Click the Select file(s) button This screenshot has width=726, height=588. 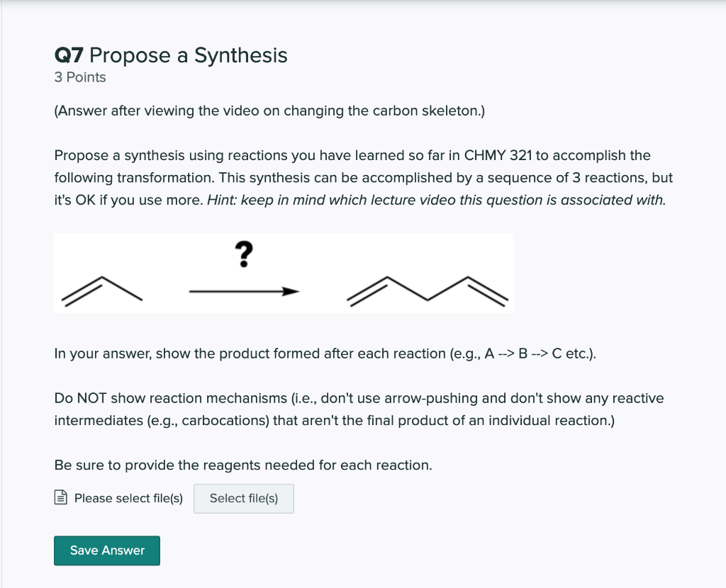244,498
